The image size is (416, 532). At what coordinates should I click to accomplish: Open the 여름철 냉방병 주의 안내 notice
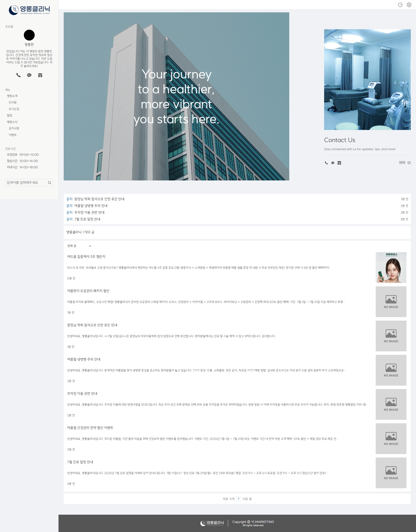pos(91,206)
